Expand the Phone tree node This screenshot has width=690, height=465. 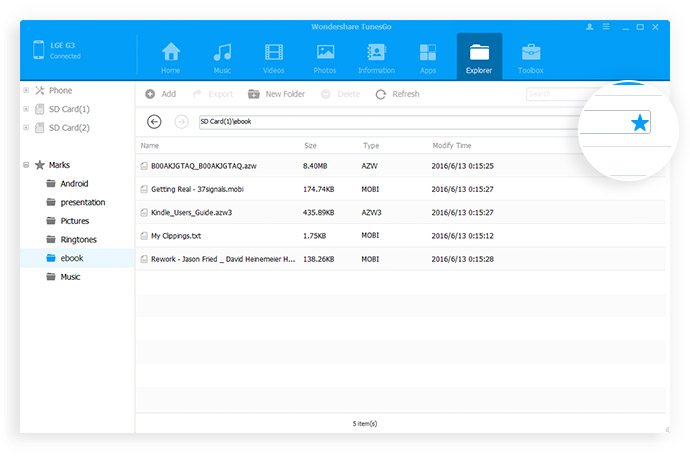[x=26, y=90]
